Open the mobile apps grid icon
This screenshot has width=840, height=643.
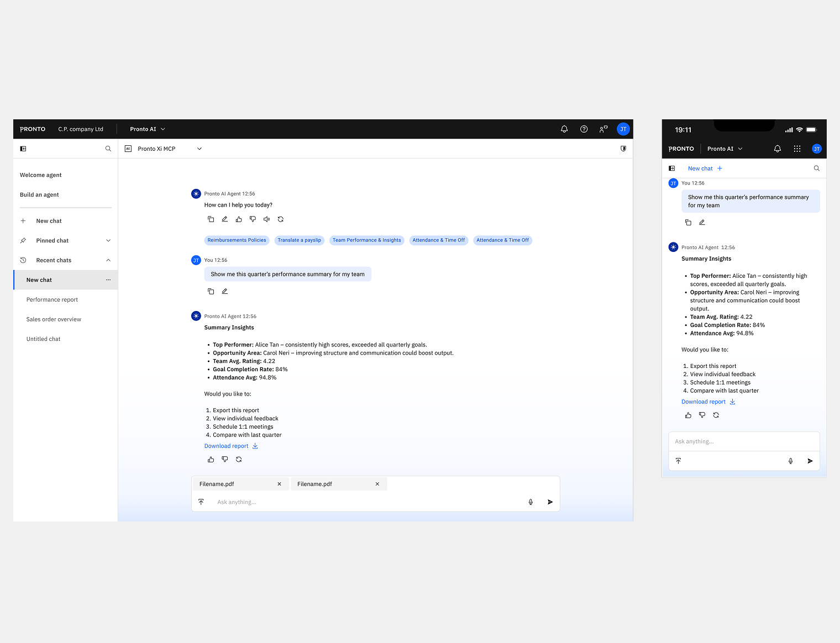797,149
